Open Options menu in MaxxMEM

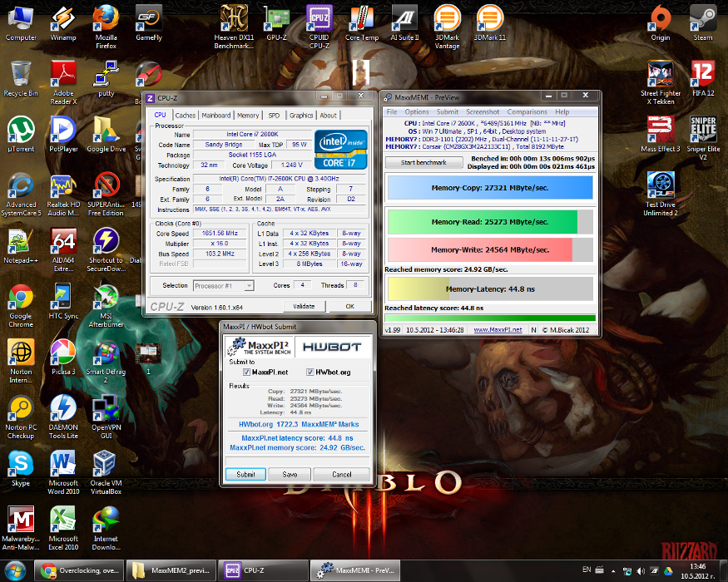click(x=417, y=112)
